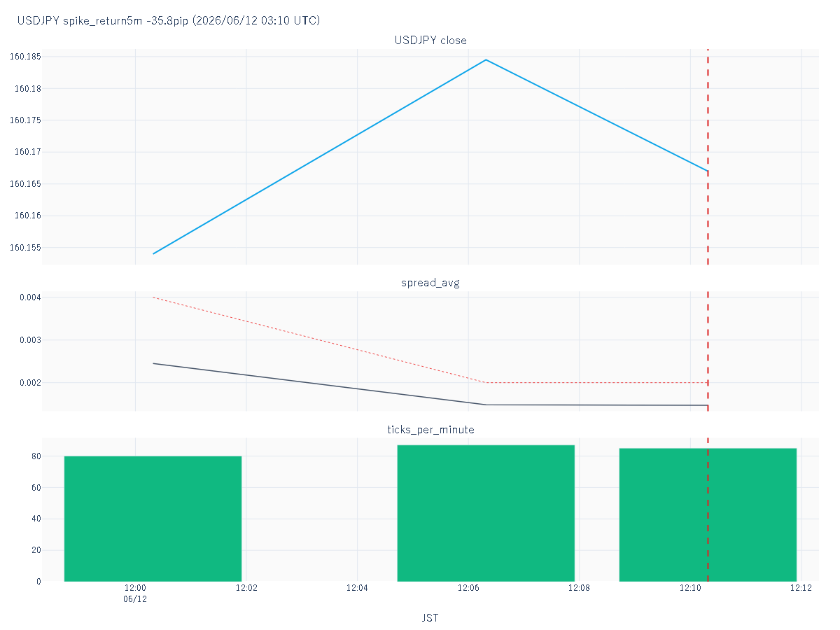Screen dimensions: 840x630
Task: Click the 12:00 x-axis tick label
Action: tap(135, 589)
